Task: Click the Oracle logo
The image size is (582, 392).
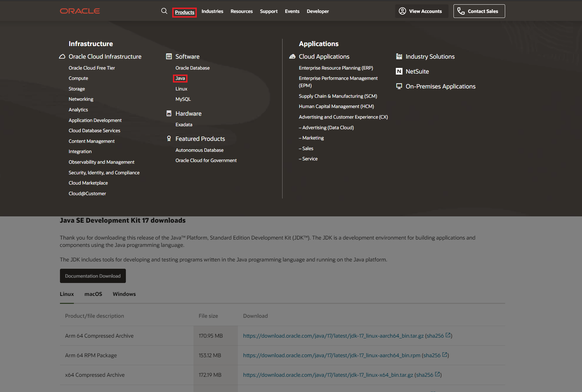Action: [x=80, y=11]
